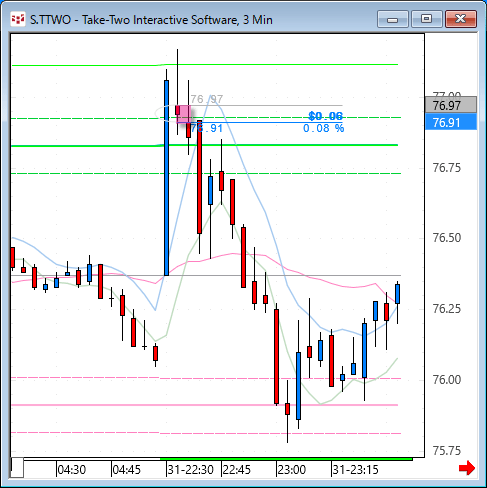The height and width of the screenshot is (488, 487).
Task: Click the 76.00 price scale label
Action: (447, 379)
